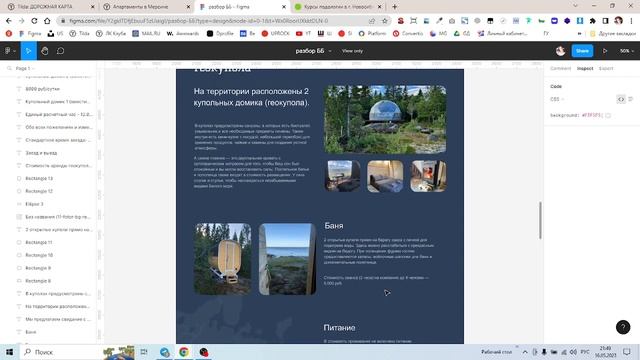Open Task View on taskbar
The image size is (640, 360).
144,352
